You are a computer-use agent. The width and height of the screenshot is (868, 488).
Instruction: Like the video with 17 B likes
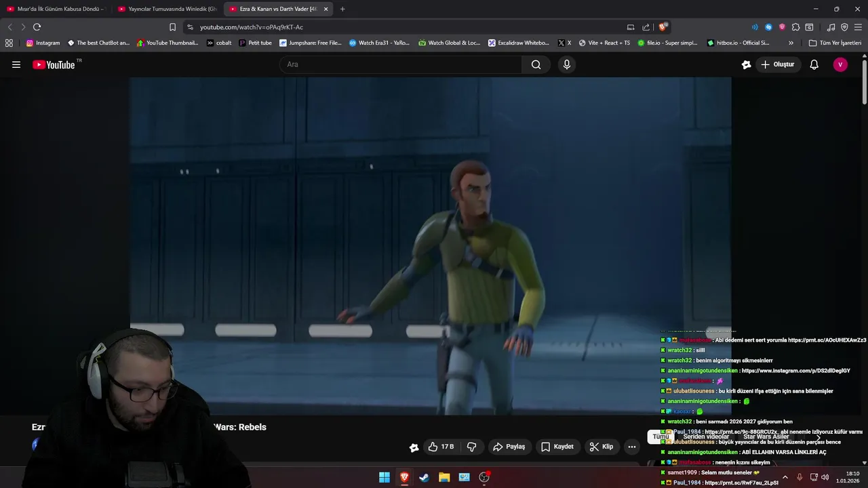tap(441, 447)
